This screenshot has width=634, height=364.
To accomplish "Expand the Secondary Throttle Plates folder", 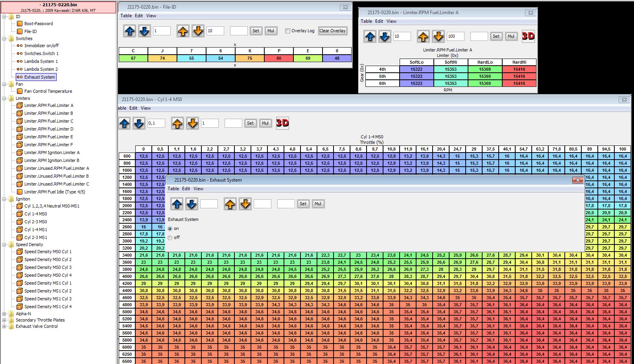I will pyautogui.click(x=4, y=320).
